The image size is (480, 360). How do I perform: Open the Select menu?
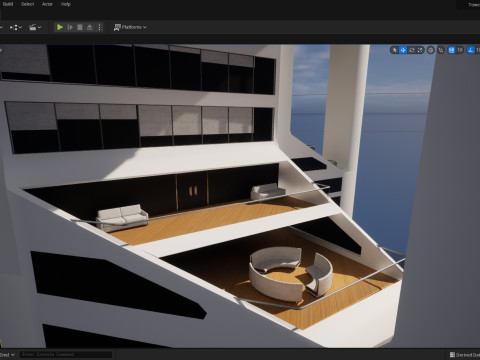[28, 4]
